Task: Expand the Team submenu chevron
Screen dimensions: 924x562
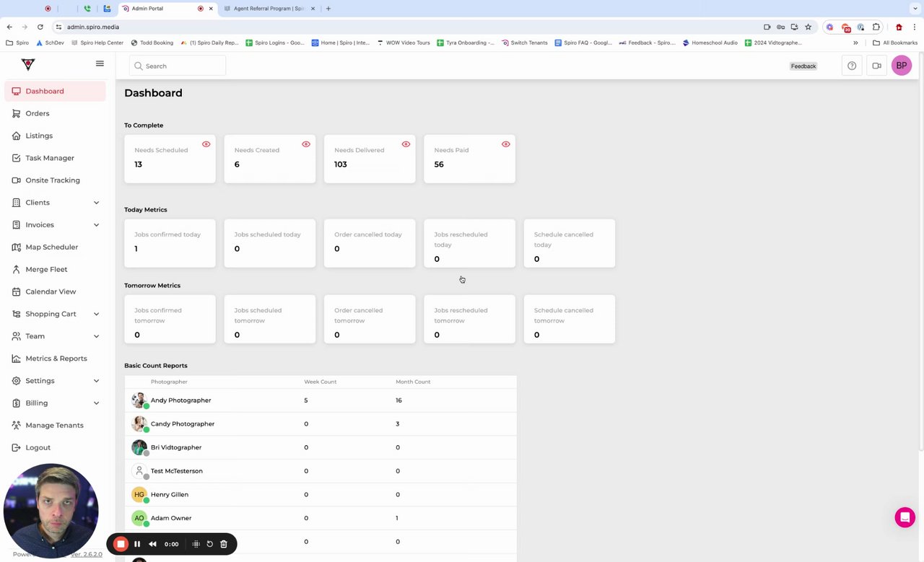Action: coord(96,336)
